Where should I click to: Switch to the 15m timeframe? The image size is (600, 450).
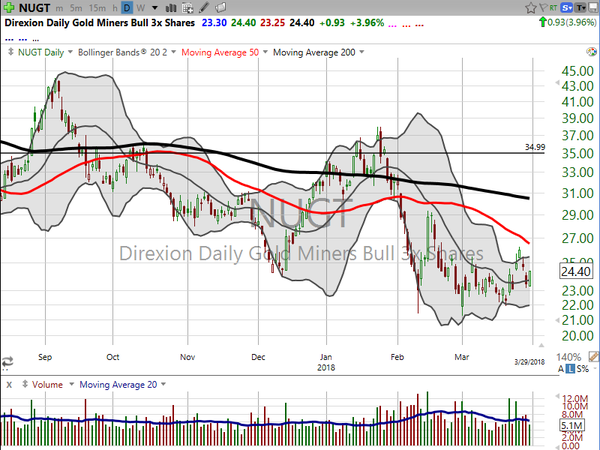coord(97,8)
